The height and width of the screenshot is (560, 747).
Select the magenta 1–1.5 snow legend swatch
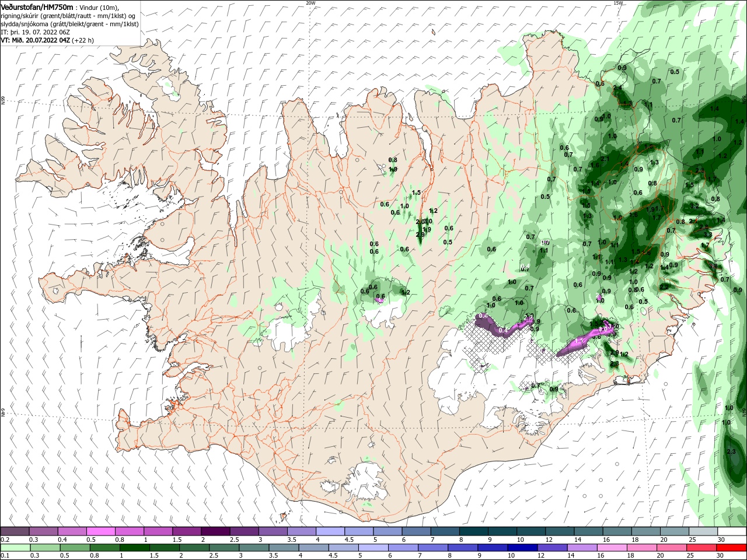click(x=158, y=531)
